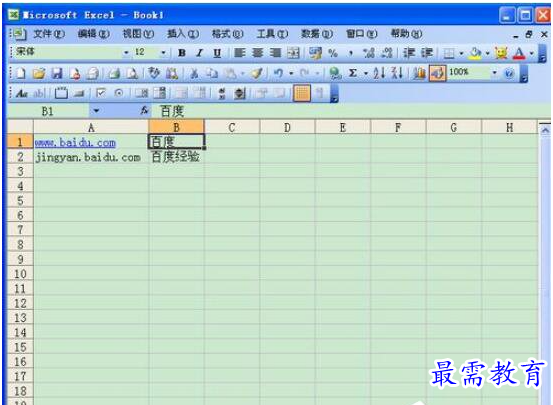The image size is (553, 405).
Task: Click the AutoSum sigma icon
Action: pos(352,73)
